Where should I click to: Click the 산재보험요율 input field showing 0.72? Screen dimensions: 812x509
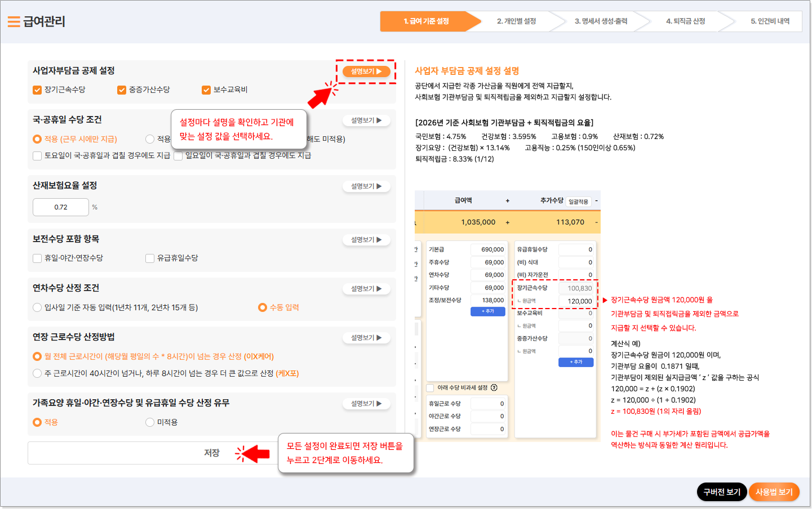coord(61,207)
